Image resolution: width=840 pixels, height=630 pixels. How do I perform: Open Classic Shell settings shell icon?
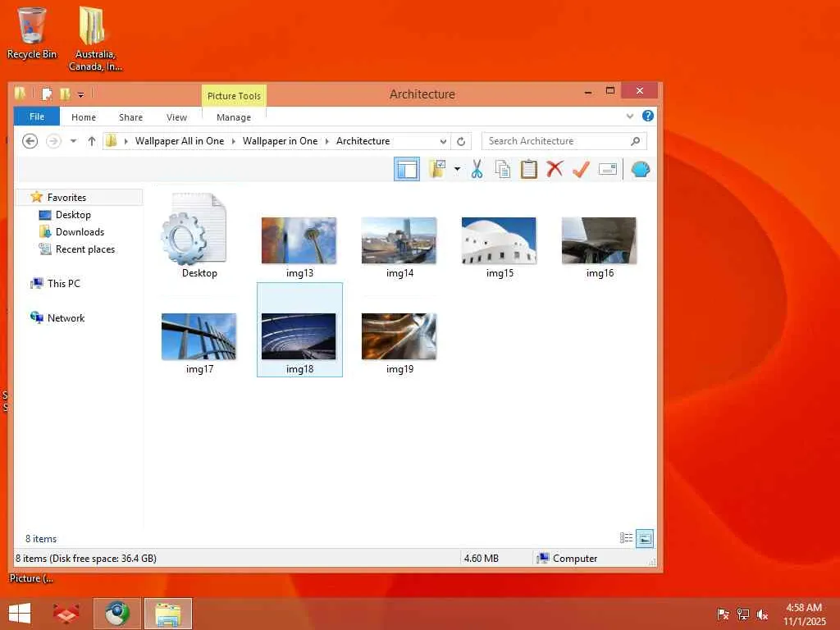click(641, 169)
